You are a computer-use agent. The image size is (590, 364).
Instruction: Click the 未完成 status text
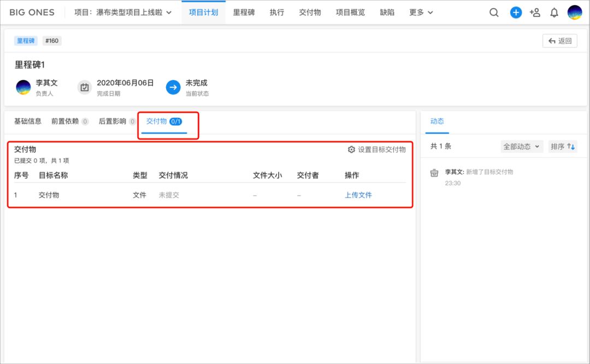tap(196, 83)
